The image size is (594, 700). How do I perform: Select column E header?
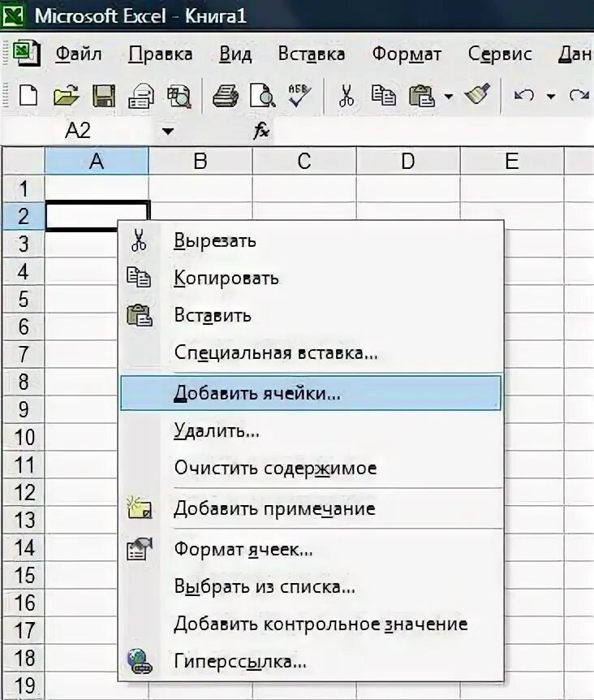pos(512,161)
